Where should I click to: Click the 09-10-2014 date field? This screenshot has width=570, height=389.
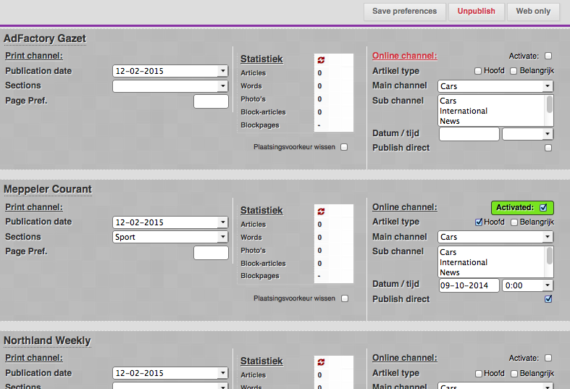pyautogui.click(x=469, y=285)
